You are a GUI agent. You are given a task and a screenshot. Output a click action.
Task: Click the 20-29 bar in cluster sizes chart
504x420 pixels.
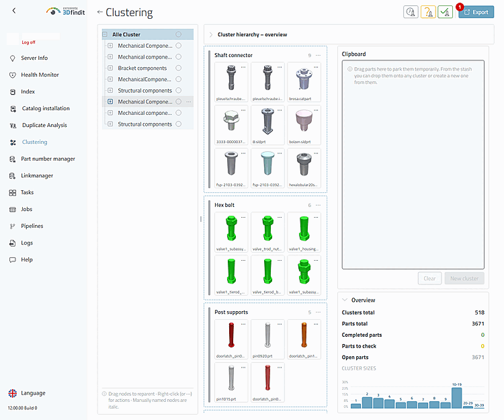468,407
